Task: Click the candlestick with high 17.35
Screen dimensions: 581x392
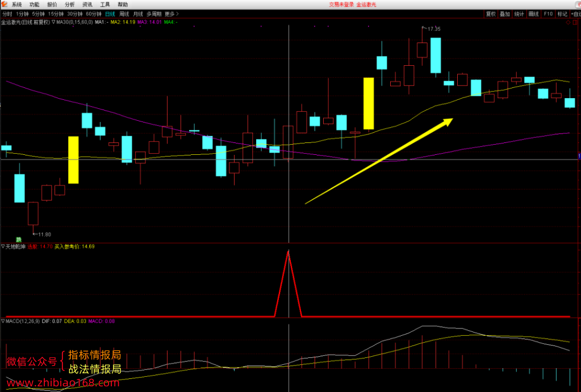Action: click(422, 49)
